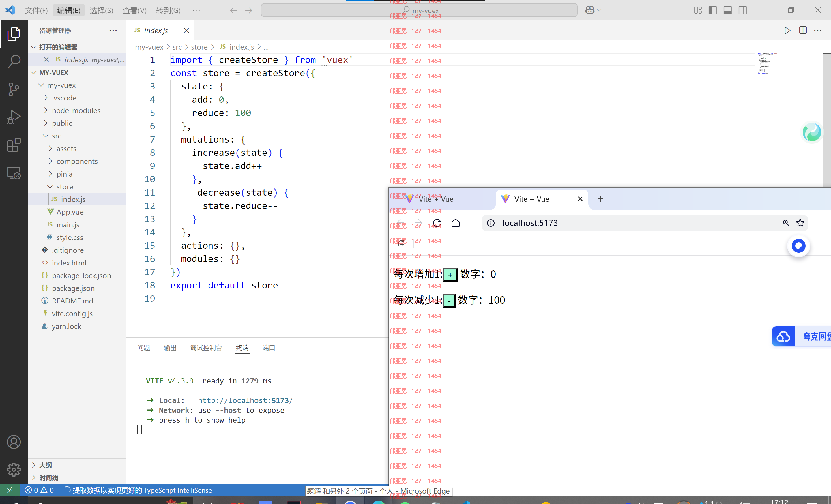Open the 文件(F) menu
Screen dimensions: 831x504
pyautogui.click(x=36, y=10)
